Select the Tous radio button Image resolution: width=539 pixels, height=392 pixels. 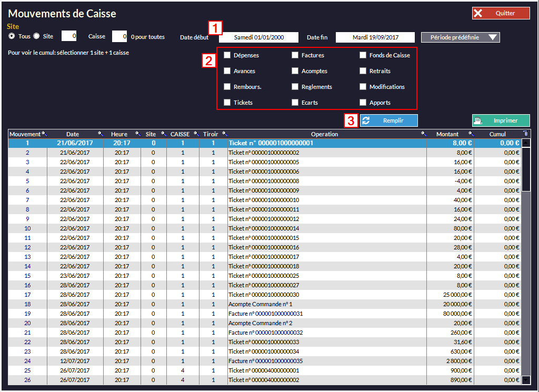click(12, 36)
